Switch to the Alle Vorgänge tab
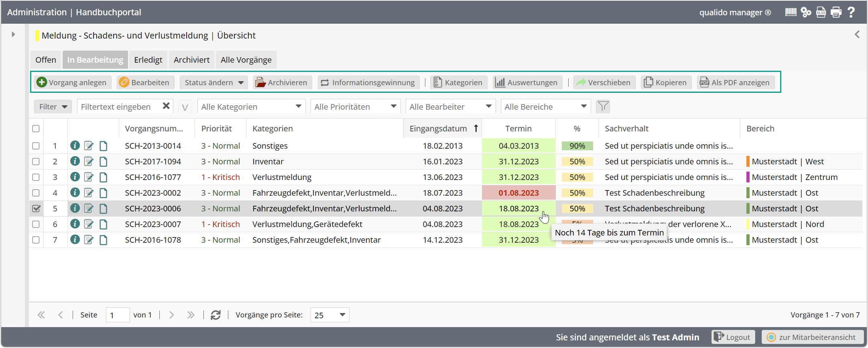868x348 pixels. click(x=246, y=60)
